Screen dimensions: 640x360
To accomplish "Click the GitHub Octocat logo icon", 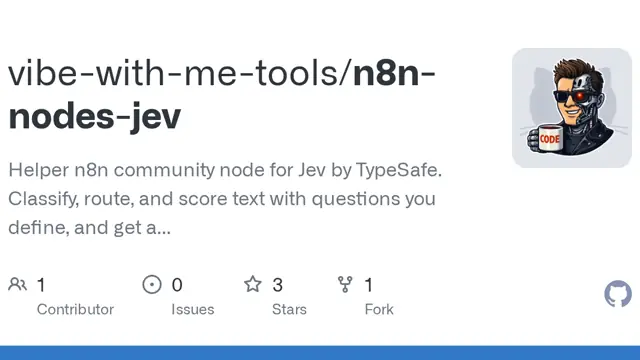I will point(618,293).
